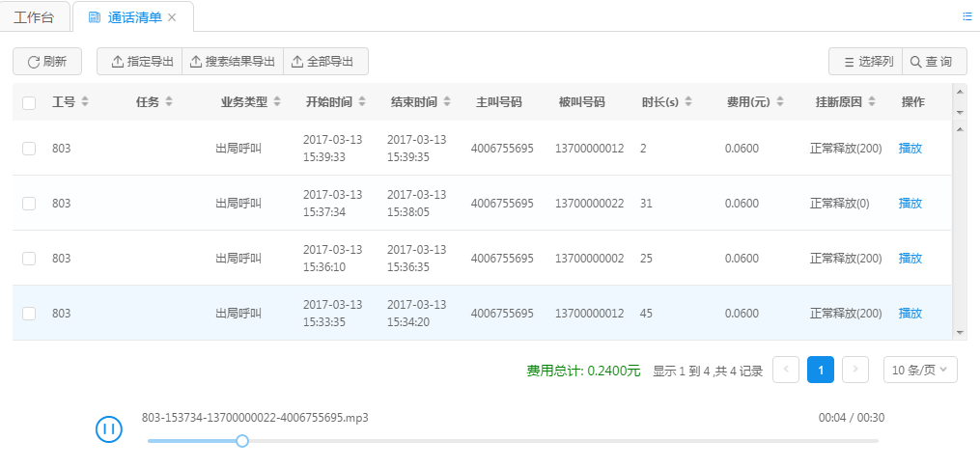This screenshot has height=468, width=980.
Task: Open the column chooser 选择列
Action: click(867, 62)
